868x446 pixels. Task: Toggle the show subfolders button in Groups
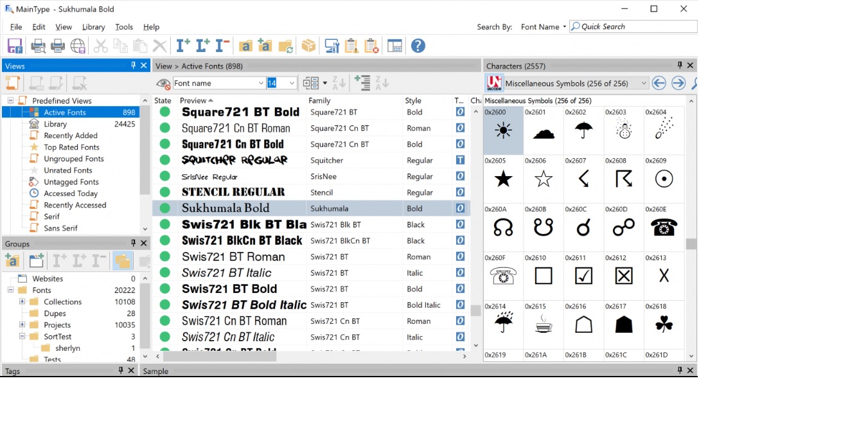pos(122,260)
